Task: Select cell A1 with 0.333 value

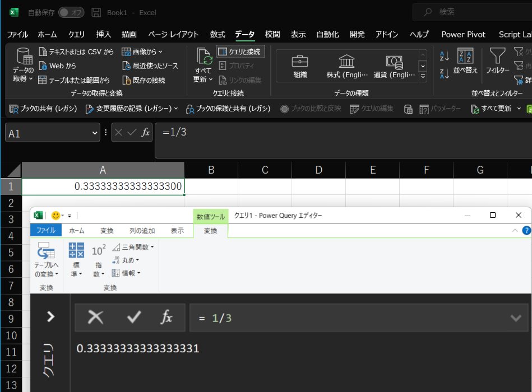Action: click(103, 186)
